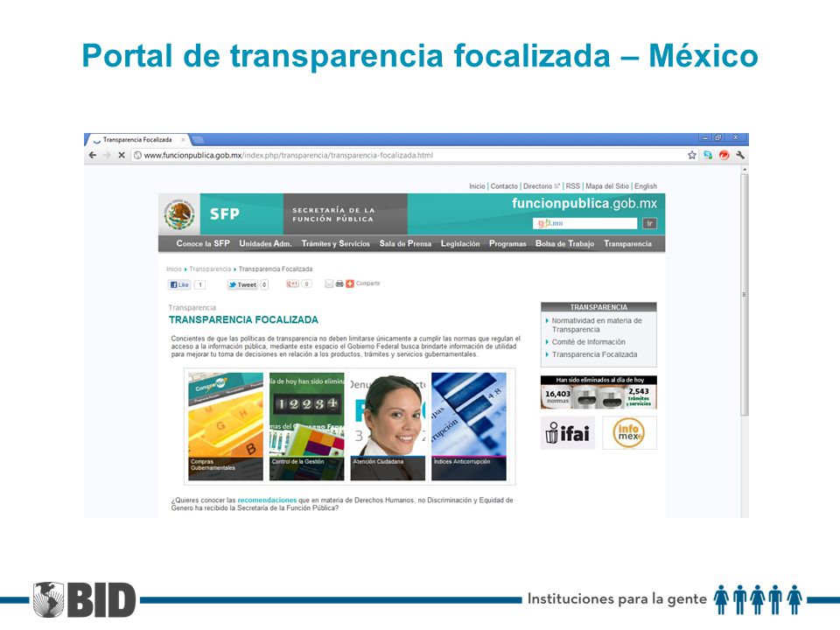This screenshot has height=630, width=840.
Task: Click the Transparencia breadcrumb
Action: [210, 269]
